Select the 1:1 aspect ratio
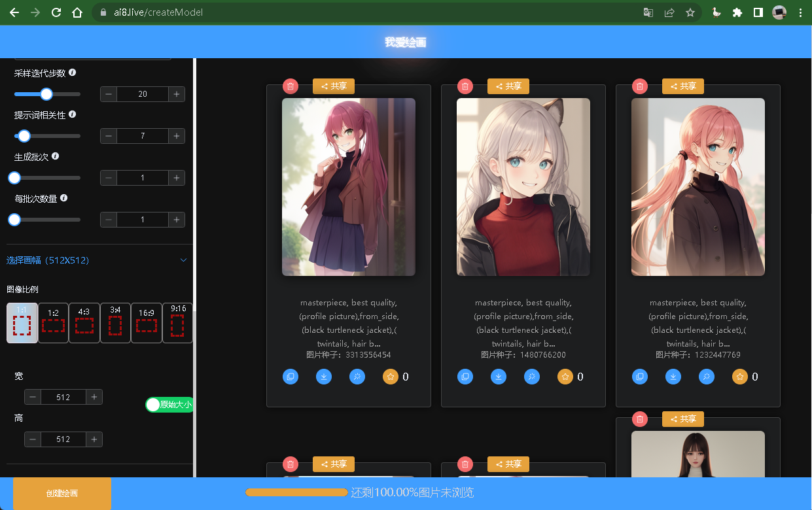 (22, 323)
